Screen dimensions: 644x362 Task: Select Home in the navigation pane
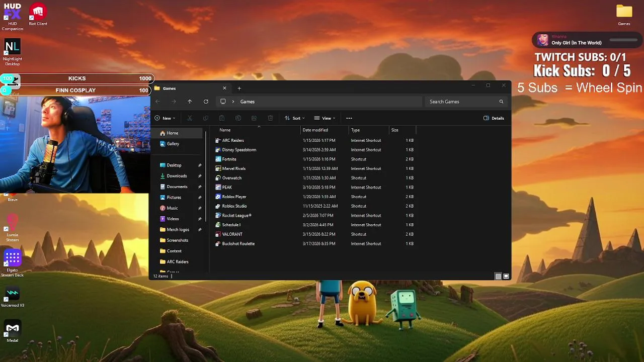coord(178,133)
